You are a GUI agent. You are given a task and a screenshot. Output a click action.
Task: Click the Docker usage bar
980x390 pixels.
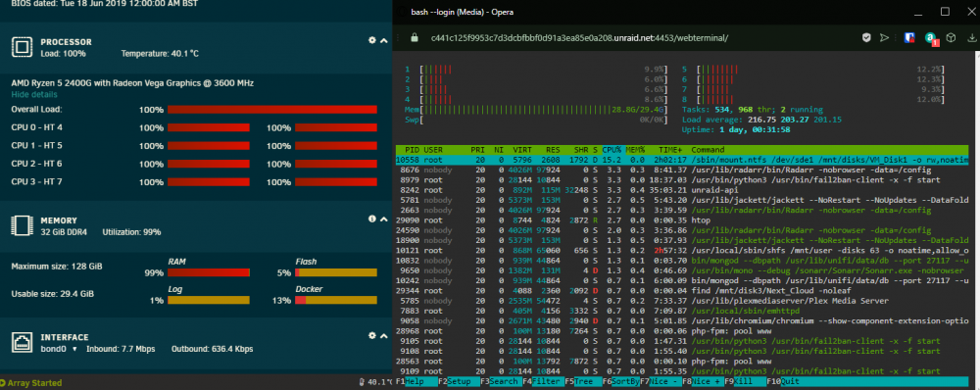click(x=335, y=301)
